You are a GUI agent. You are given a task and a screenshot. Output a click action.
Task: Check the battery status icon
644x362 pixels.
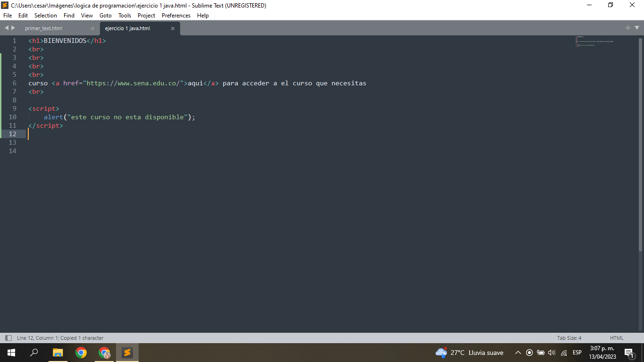541,353
